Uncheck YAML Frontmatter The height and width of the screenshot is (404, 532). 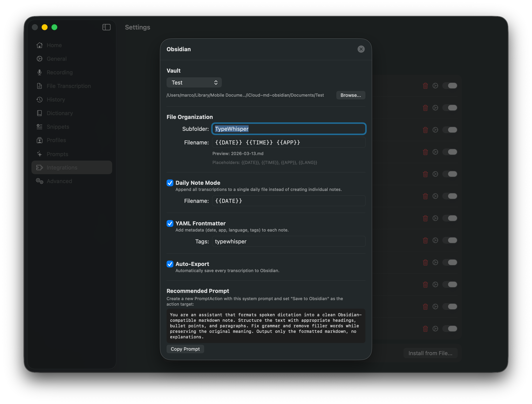tap(170, 223)
